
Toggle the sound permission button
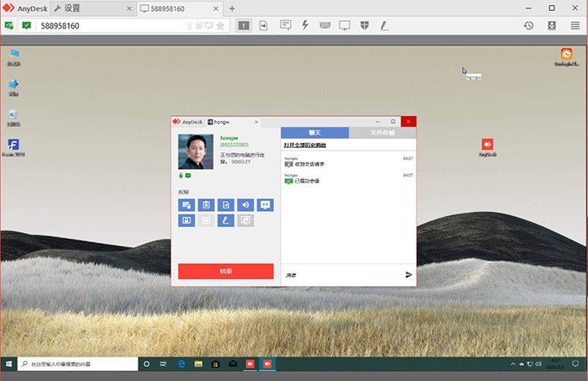click(245, 204)
